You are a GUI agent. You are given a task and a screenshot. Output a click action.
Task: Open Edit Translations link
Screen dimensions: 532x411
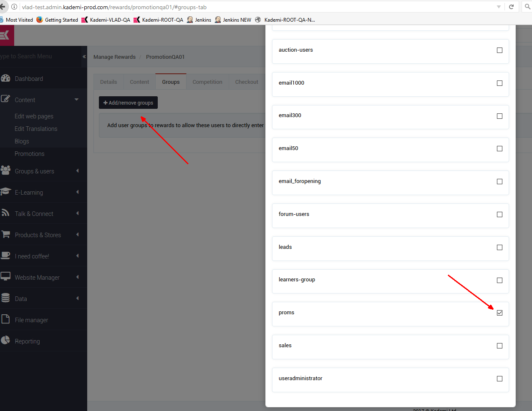pyautogui.click(x=36, y=129)
